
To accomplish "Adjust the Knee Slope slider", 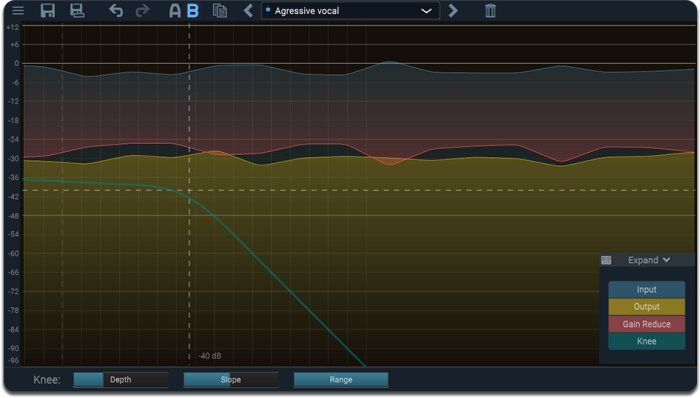I will tap(231, 380).
